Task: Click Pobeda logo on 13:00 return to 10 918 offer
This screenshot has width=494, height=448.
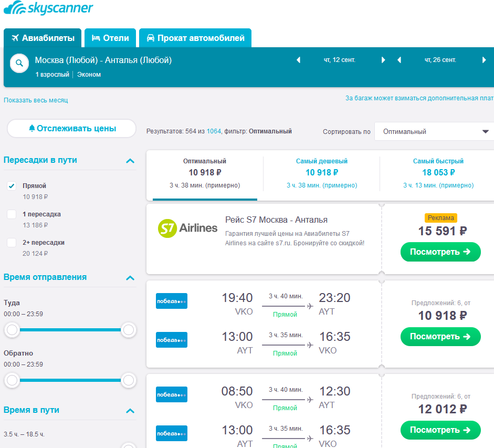Action: point(172,340)
